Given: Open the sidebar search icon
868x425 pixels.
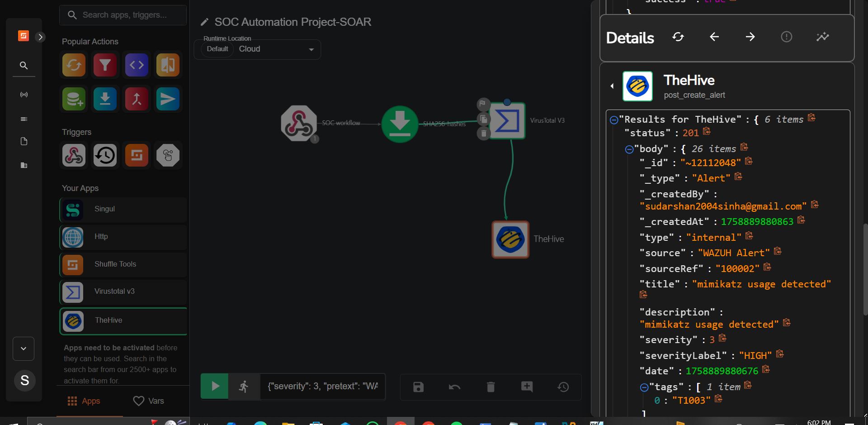Looking at the screenshot, I should pos(24,66).
